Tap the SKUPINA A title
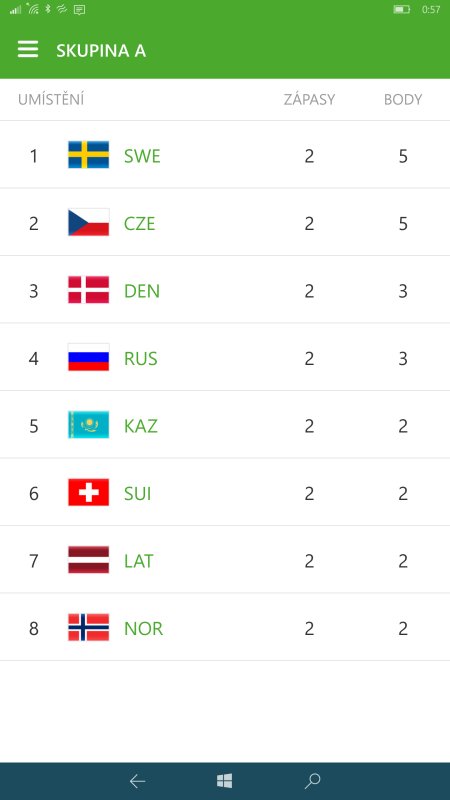This screenshot has width=450, height=800. click(x=101, y=51)
